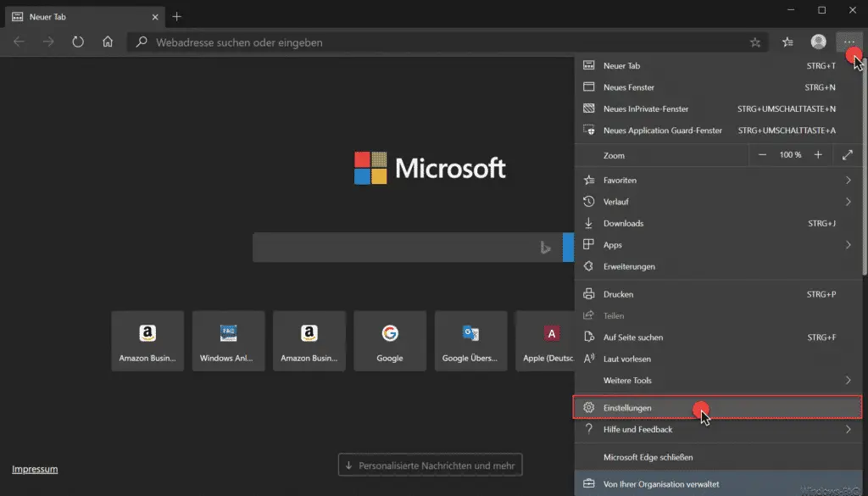Focus the Webadresse suchen address bar
Image resolution: width=868 pixels, height=496 pixels.
point(448,42)
